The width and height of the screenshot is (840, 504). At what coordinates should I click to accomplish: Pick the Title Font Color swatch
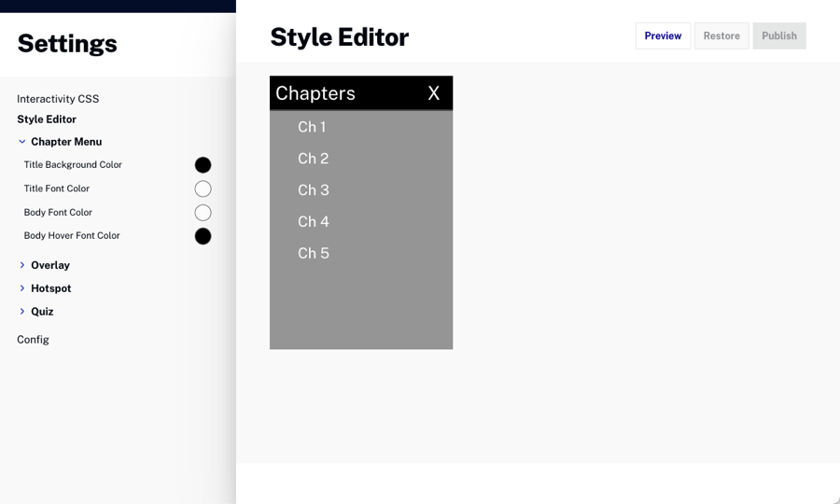click(x=203, y=189)
